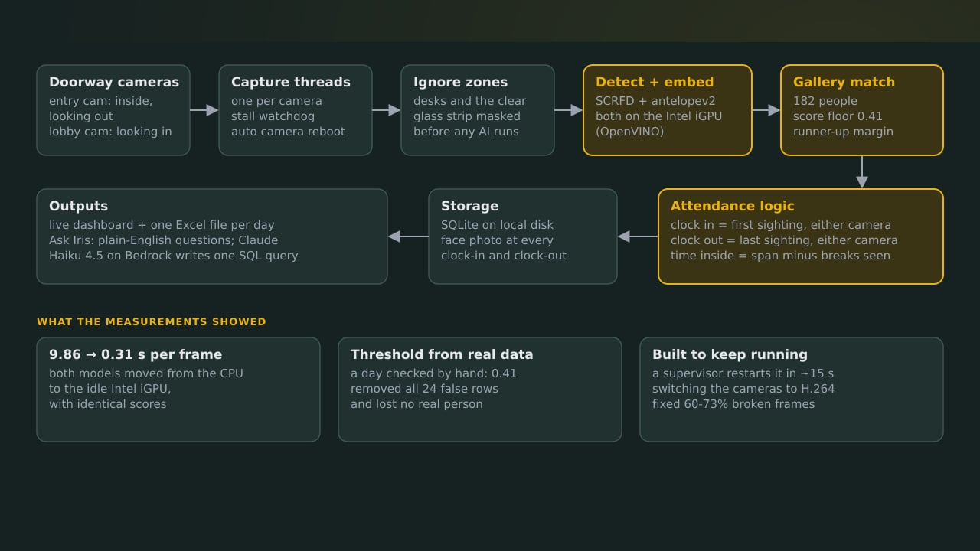Click the 'What the measurements showed' heading
Viewport: 980px width, 551px height.
click(x=152, y=321)
